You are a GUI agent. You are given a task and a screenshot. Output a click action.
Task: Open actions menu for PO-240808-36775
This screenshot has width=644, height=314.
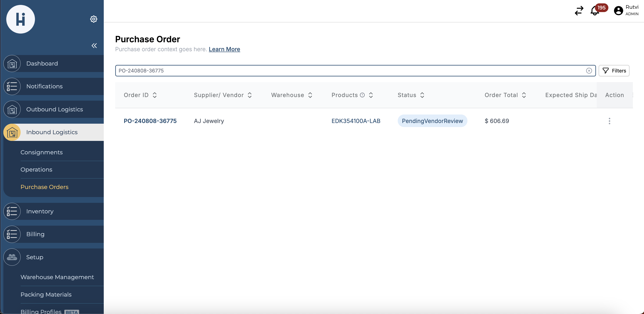coord(609,121)
